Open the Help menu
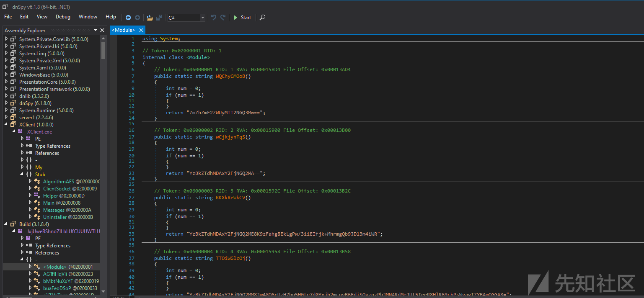 click(111, 17)
